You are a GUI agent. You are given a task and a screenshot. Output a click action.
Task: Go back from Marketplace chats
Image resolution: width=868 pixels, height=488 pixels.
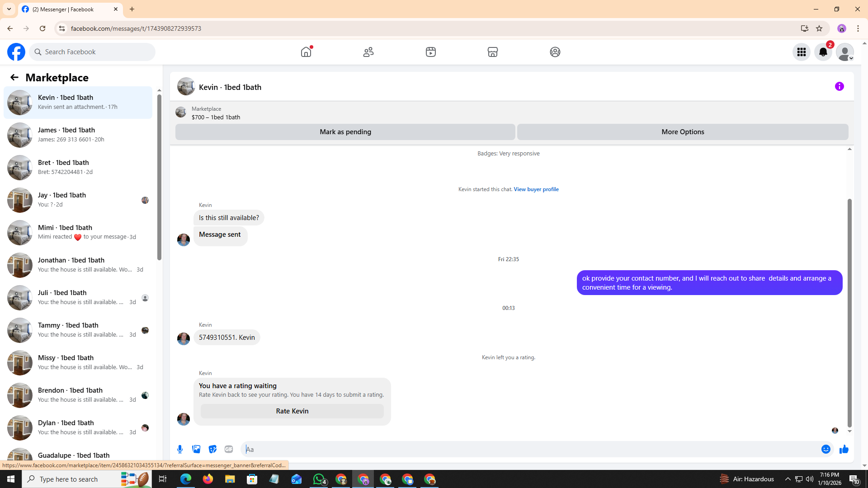[14, 77]
